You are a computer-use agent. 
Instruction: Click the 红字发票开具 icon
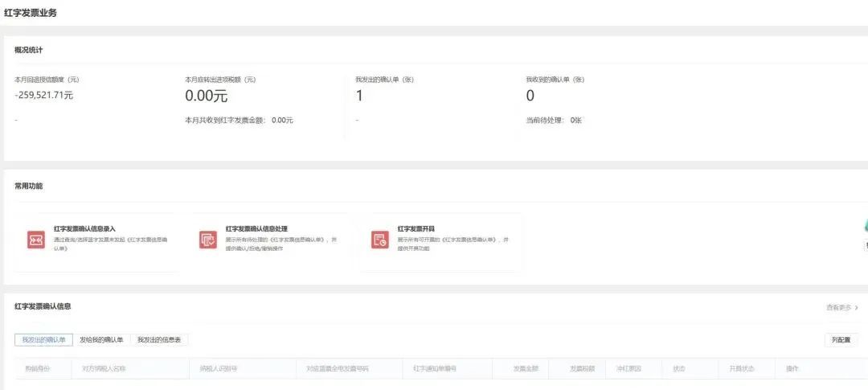379,240
